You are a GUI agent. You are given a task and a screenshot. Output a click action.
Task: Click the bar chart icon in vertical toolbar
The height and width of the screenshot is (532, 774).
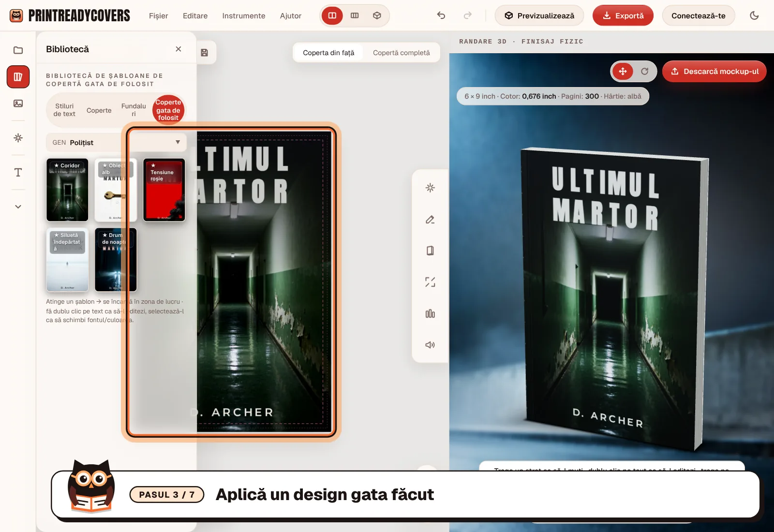[x=430, y=314]
